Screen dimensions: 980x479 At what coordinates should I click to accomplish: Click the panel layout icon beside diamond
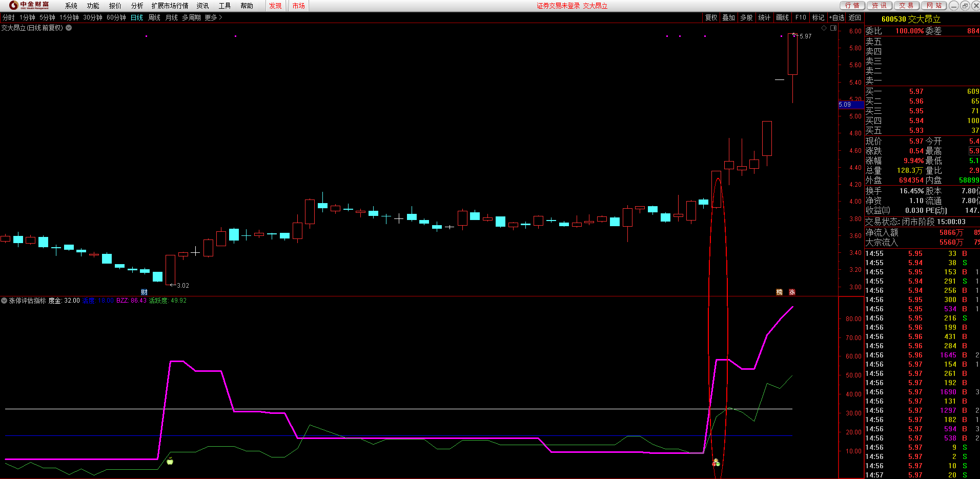point(833,28)
